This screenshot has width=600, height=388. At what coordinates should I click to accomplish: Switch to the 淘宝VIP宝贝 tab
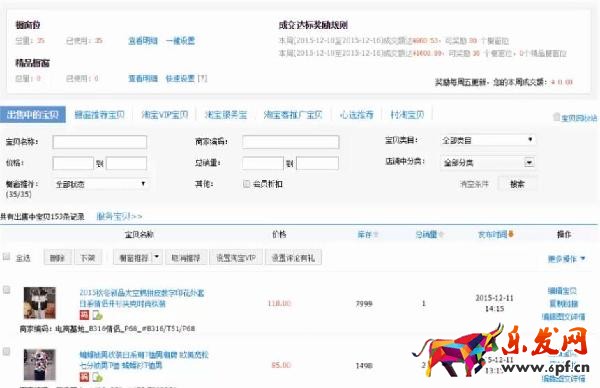[165, 115]
